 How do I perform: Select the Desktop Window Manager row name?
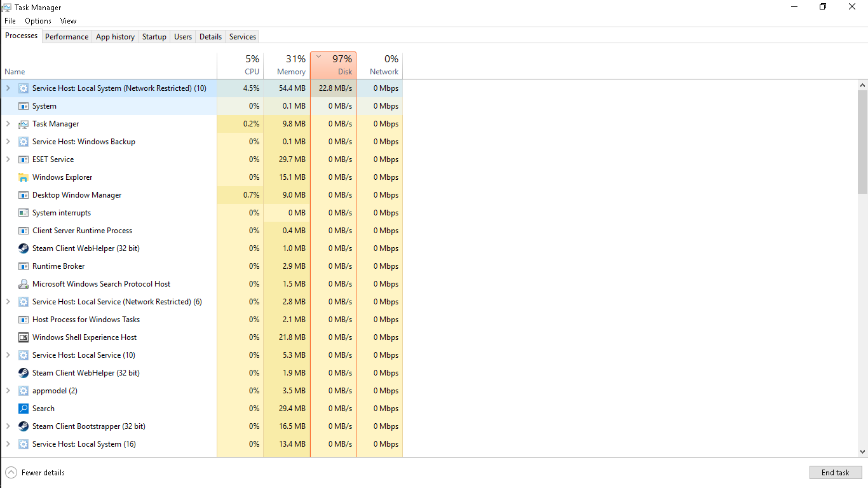point(77,195)
